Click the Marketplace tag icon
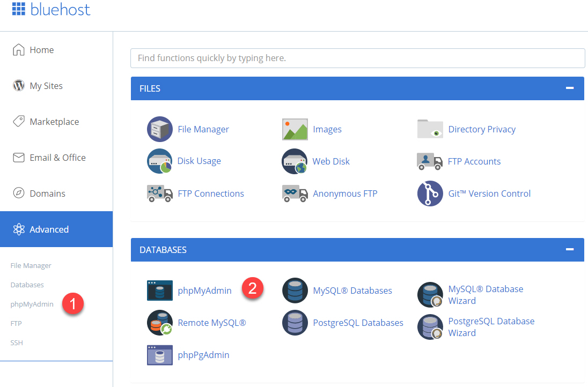 coord(19,121)
